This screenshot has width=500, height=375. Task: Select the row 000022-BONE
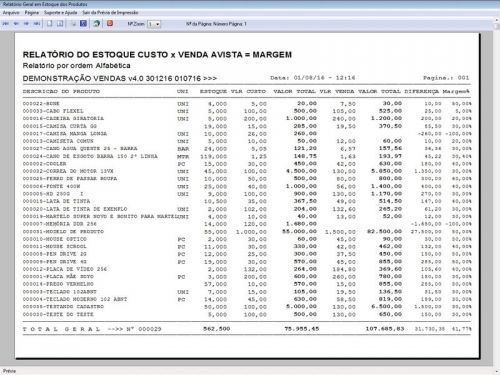pyautogui.click(x=247, y=104)
